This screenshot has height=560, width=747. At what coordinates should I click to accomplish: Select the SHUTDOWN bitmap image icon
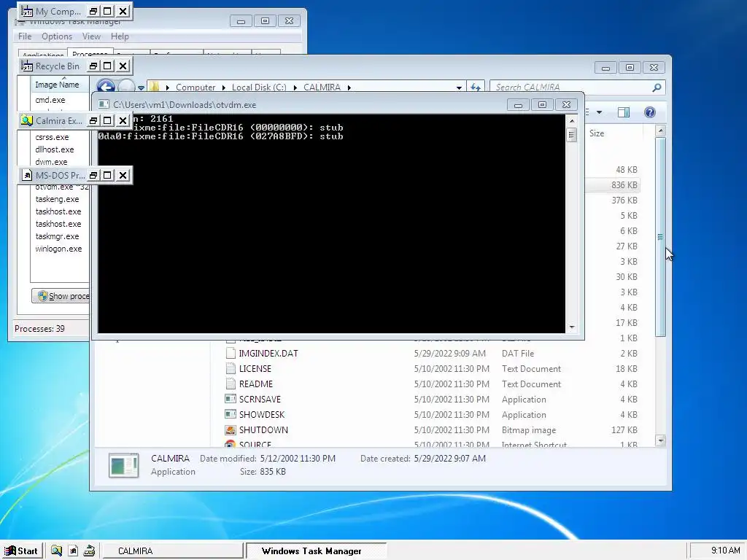click(x=231, y=429)
